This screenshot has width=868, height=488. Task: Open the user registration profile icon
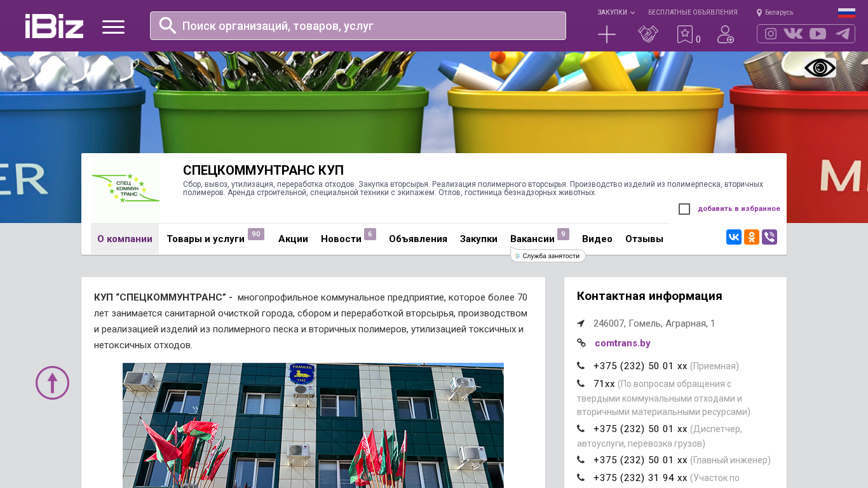point(725,34)
